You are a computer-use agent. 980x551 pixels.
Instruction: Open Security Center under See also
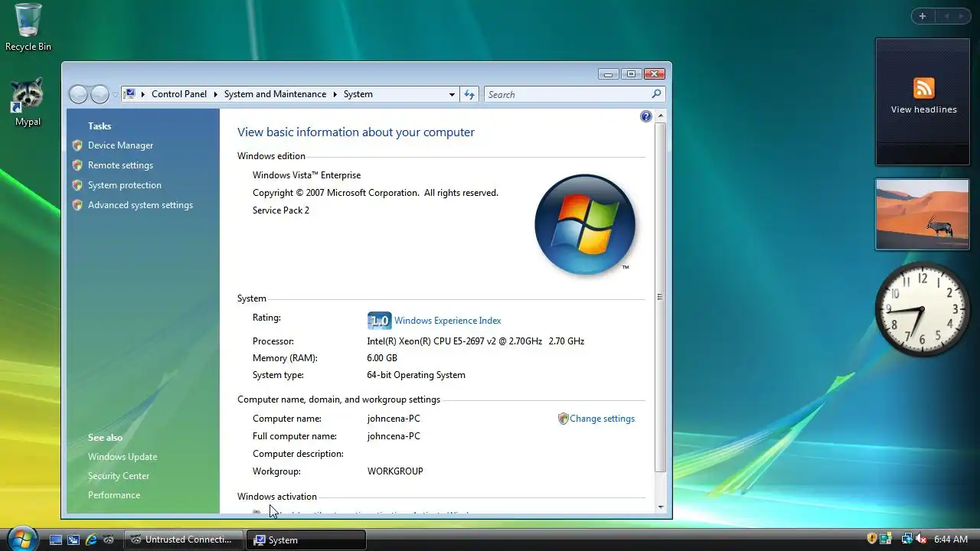119,476
